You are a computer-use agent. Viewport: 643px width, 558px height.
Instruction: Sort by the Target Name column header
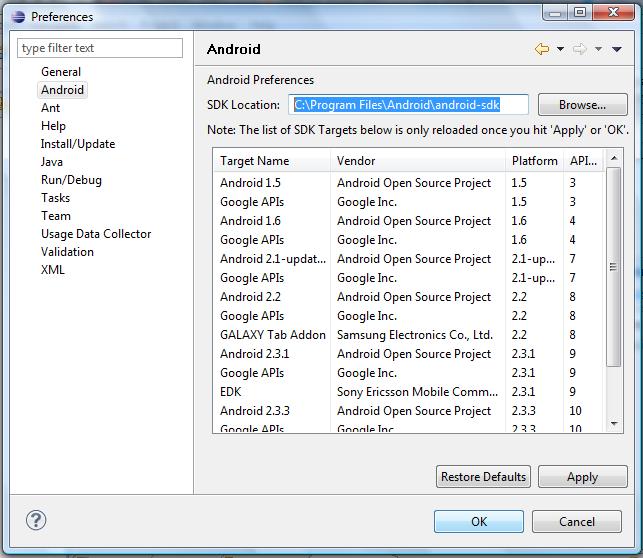(271, 161)
